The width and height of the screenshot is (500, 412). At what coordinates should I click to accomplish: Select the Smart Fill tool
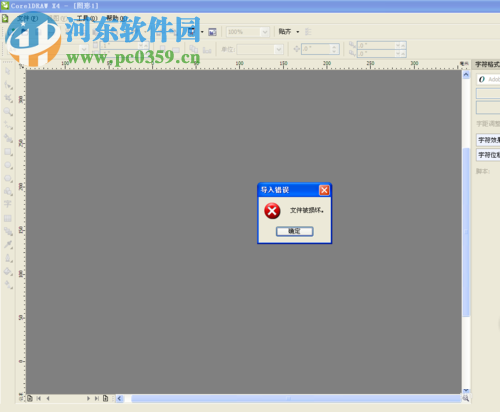point(8,138)
